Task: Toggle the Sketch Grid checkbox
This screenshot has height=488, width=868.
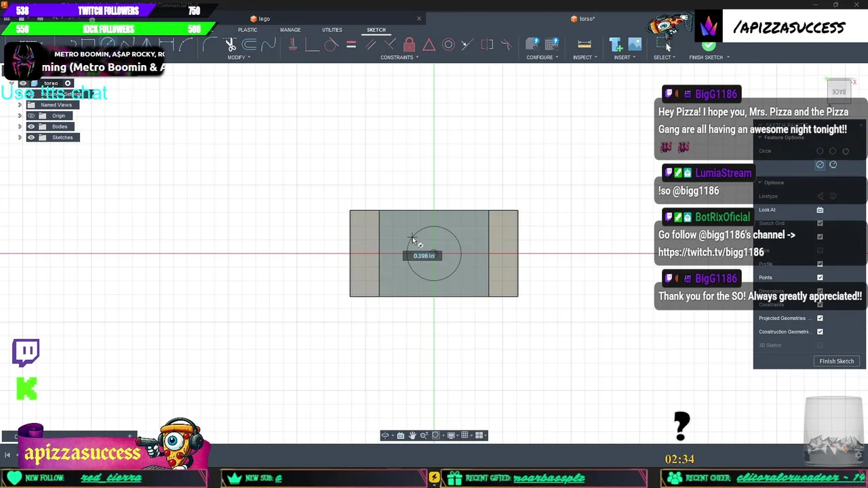Action: tap(820, 223)
